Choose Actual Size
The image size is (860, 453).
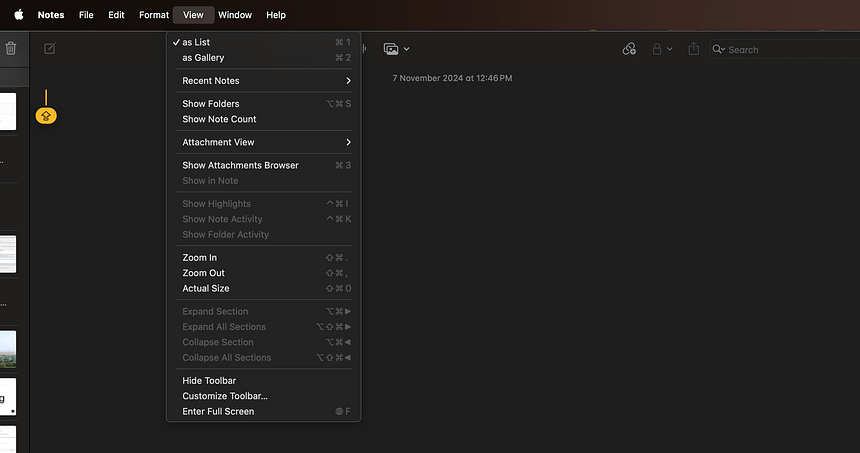[x=263, y=288]
